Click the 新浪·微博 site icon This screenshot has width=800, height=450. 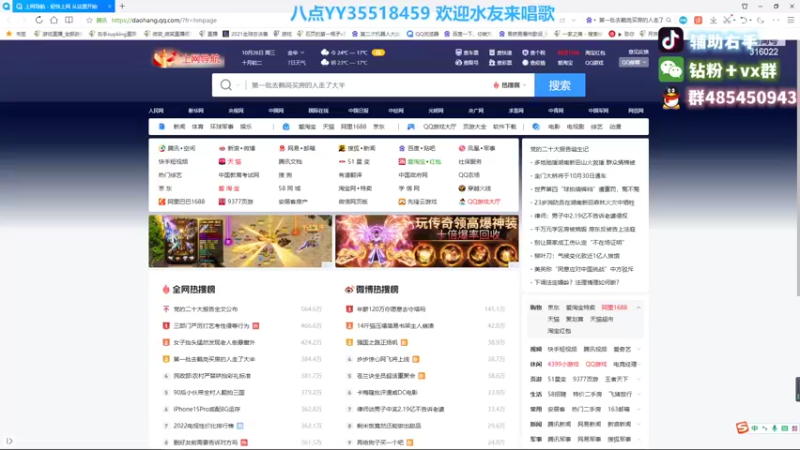pyautogui.click(x=221, y=148)
